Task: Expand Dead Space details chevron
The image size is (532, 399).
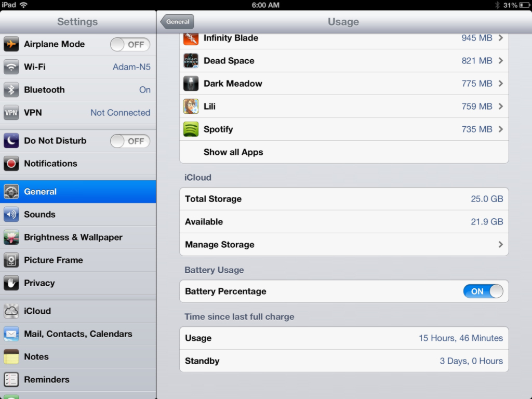Action: click(501, 61)
